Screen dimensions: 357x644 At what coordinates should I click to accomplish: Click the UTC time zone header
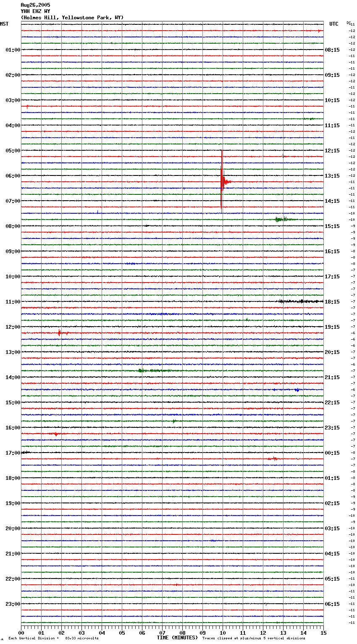coord(334,24)
